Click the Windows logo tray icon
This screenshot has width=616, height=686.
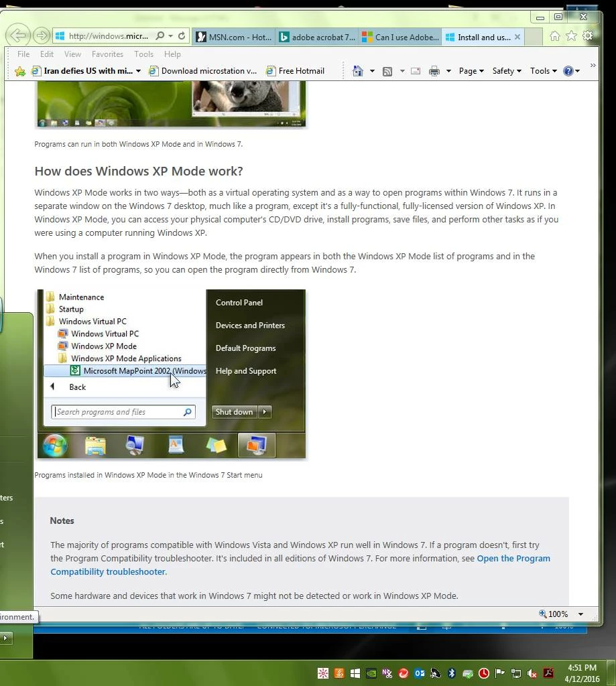click(x=355, y=673)
